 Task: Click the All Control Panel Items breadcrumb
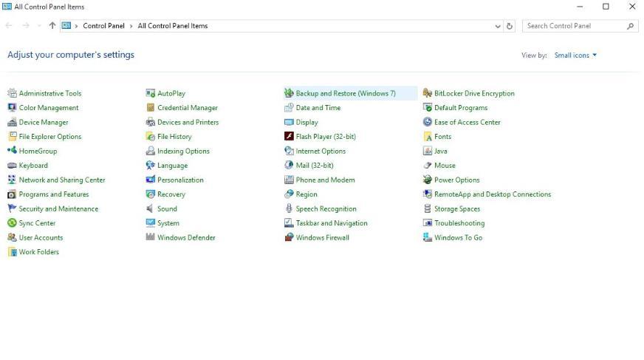click(x=173, y=26)
